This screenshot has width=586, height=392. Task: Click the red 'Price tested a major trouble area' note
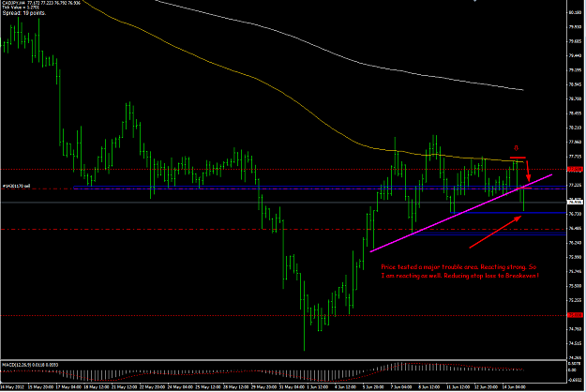tap(460, 271)
